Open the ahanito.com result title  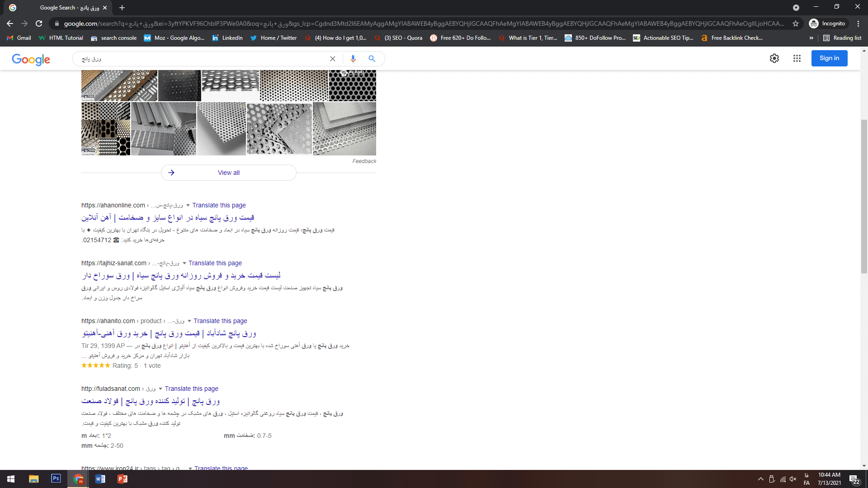tap(169, 333)
